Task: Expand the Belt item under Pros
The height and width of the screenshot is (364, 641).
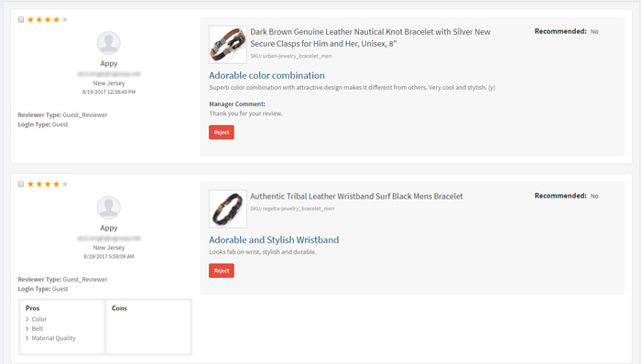Action: [x=35, y=328]
